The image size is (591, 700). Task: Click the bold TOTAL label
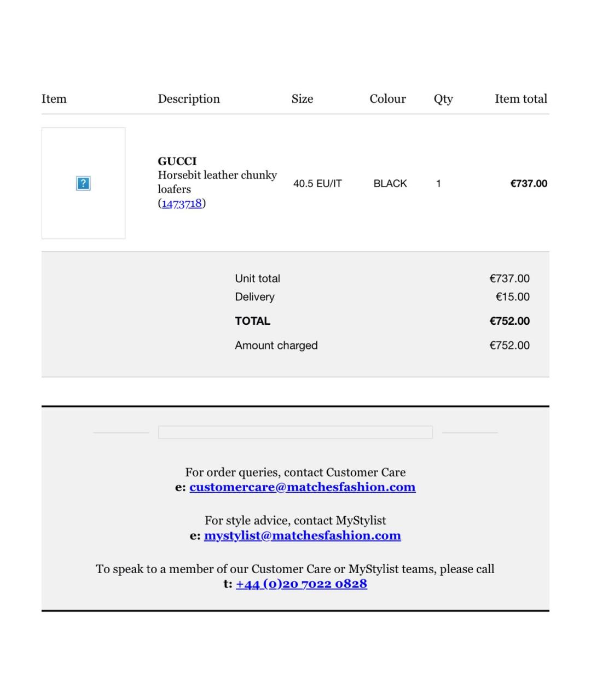(x=252, y=321)
